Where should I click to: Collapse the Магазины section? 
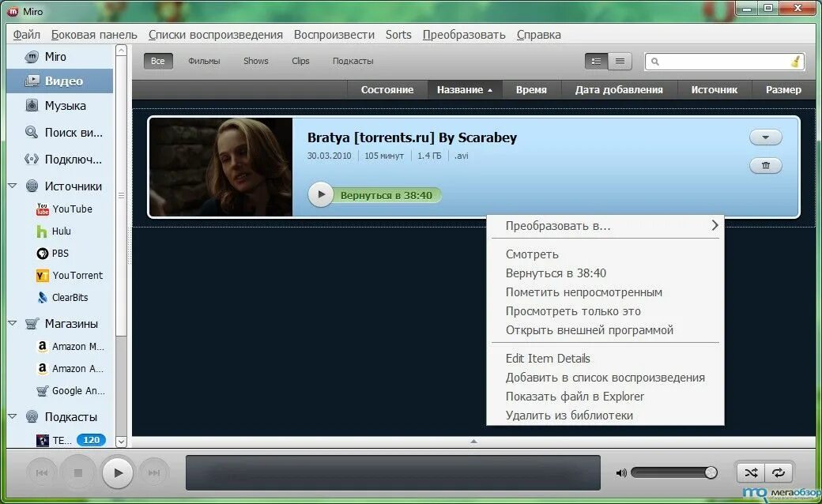13,323
